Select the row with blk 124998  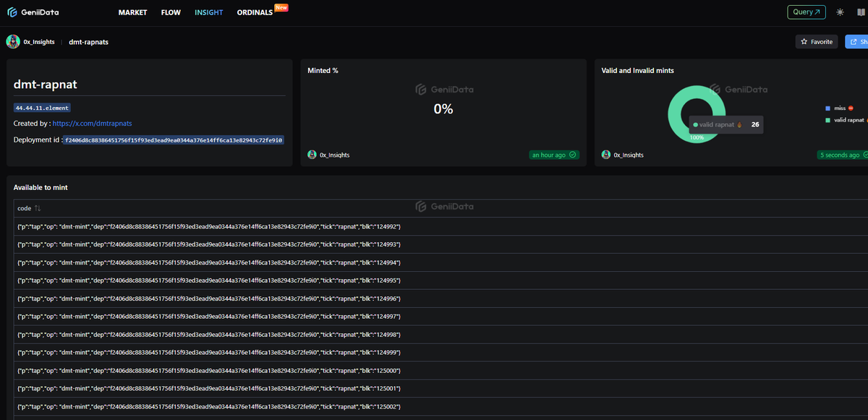pos(441,335)
